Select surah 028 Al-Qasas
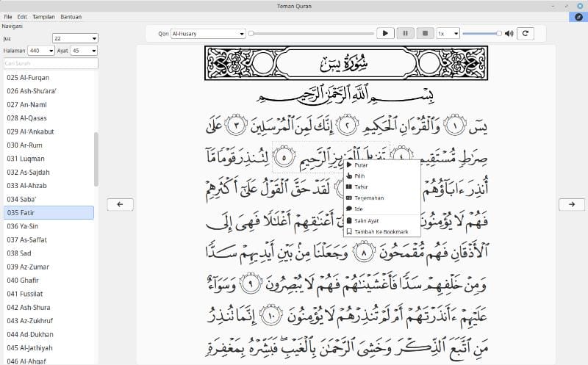 [49, 118]
